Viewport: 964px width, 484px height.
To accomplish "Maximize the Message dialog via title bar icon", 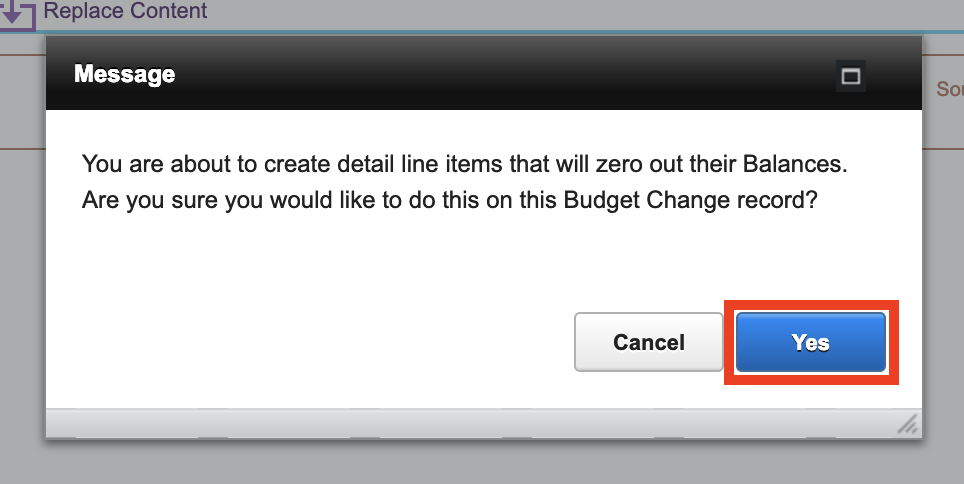I will click(851, 76).
